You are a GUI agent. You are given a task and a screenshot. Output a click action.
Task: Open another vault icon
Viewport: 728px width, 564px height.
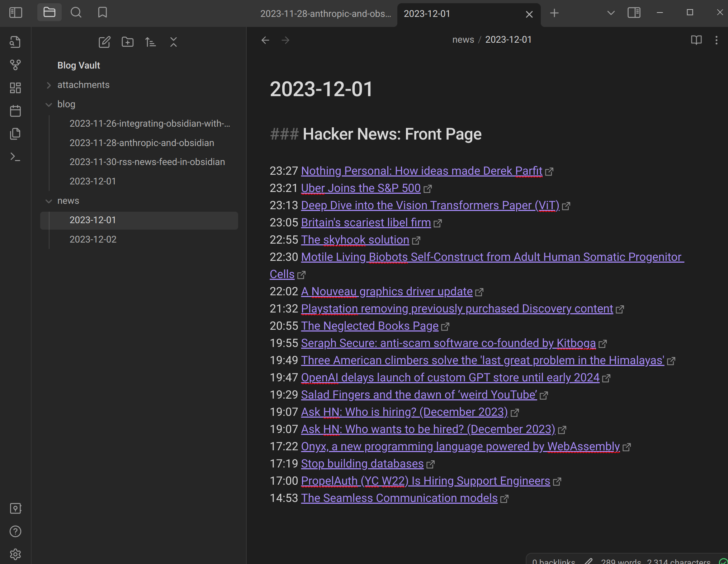pos(15,508)
